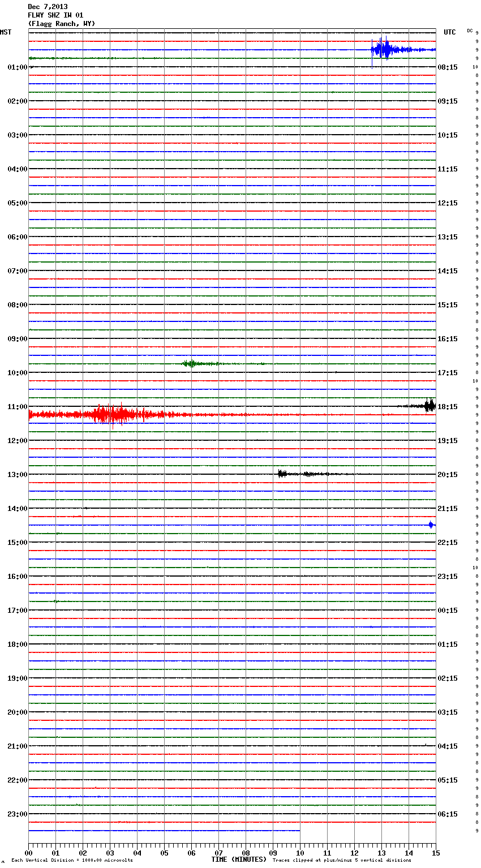The height and width of the screenshot is (868, 481).
Task: Click the '02:15' UTC row label
Action: click(x=448, y=678)
